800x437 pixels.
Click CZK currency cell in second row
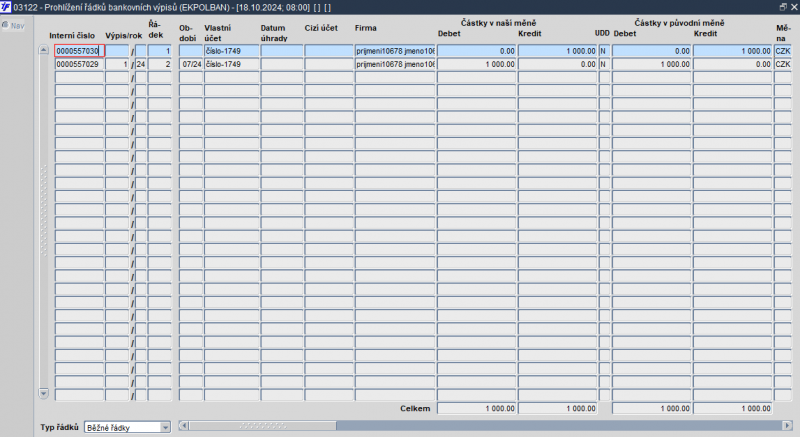(783, 64)
